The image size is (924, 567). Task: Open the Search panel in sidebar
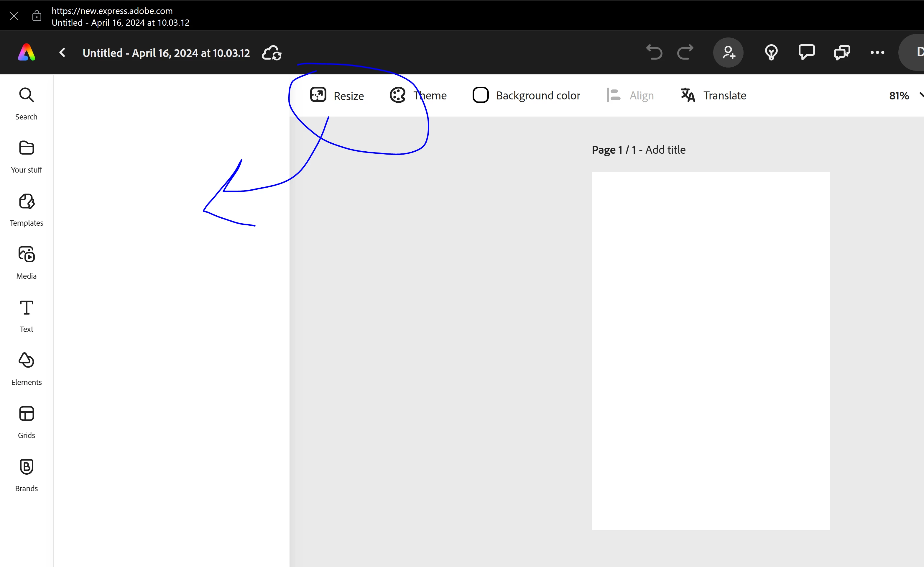[x=26, y=103]
